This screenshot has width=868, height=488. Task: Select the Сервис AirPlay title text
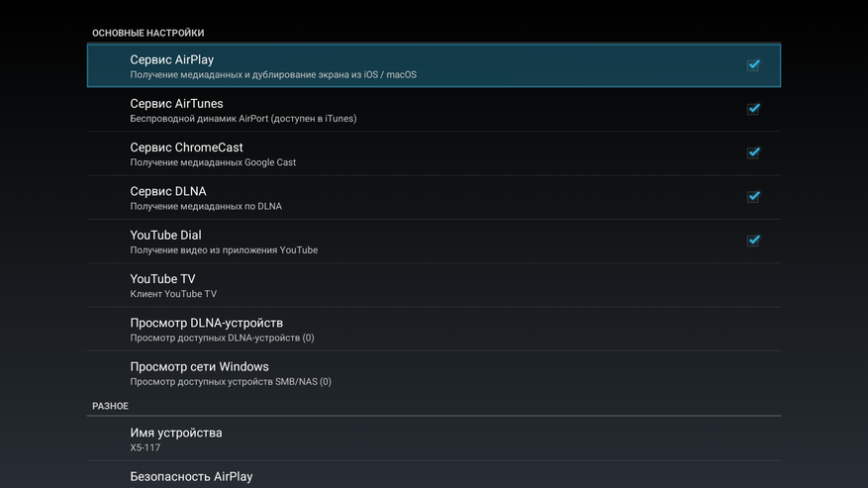(x=171, y=59)
